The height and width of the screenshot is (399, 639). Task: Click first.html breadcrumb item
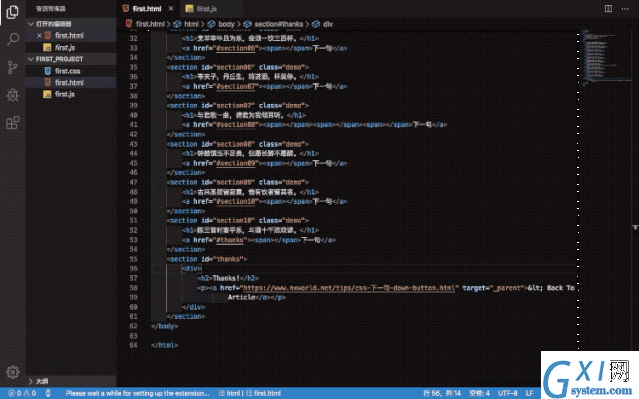145,24
